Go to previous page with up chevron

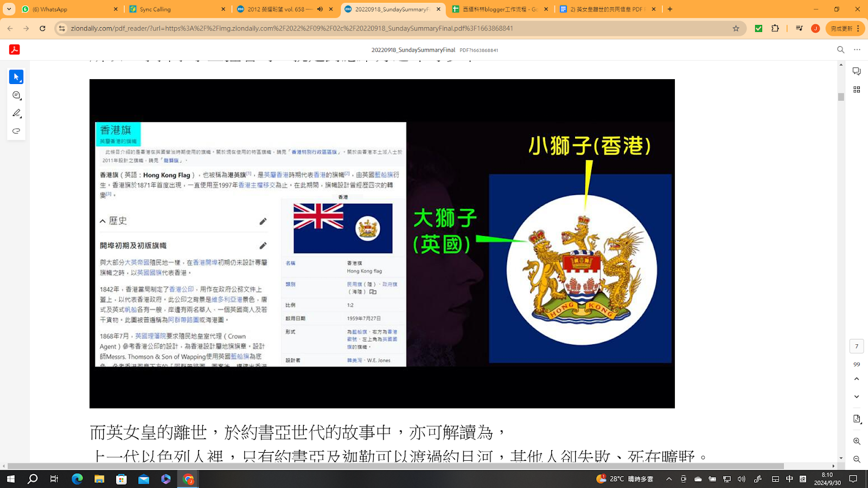[x=857, y=379]
